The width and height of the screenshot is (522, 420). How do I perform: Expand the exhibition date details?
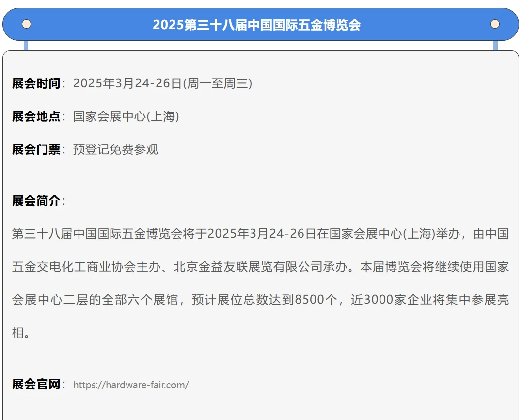pyautogui.click(x=162, y=83)
